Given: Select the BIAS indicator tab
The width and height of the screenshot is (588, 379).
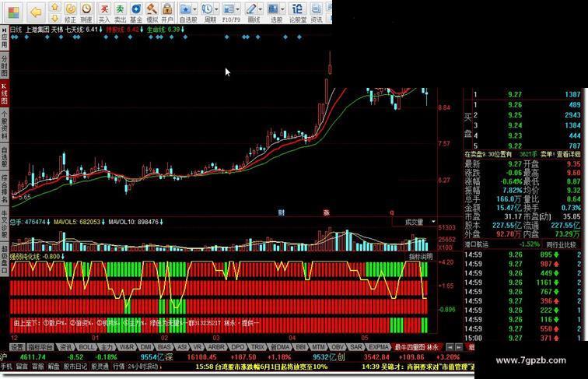Looking at the screenshot, I should point(164,347).
